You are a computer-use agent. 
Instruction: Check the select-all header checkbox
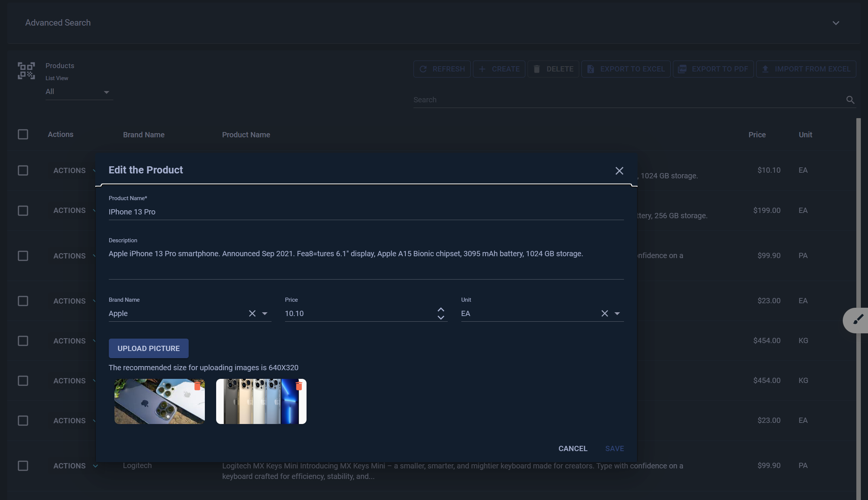23,134
